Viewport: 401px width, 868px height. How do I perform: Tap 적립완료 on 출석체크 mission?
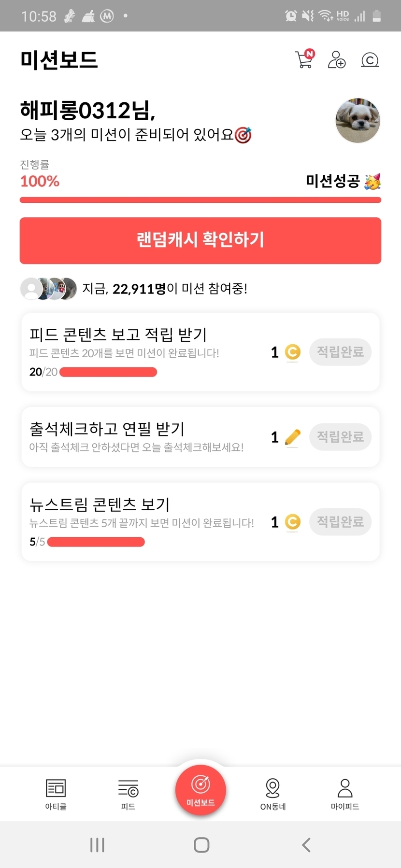[x=340, y=437]
